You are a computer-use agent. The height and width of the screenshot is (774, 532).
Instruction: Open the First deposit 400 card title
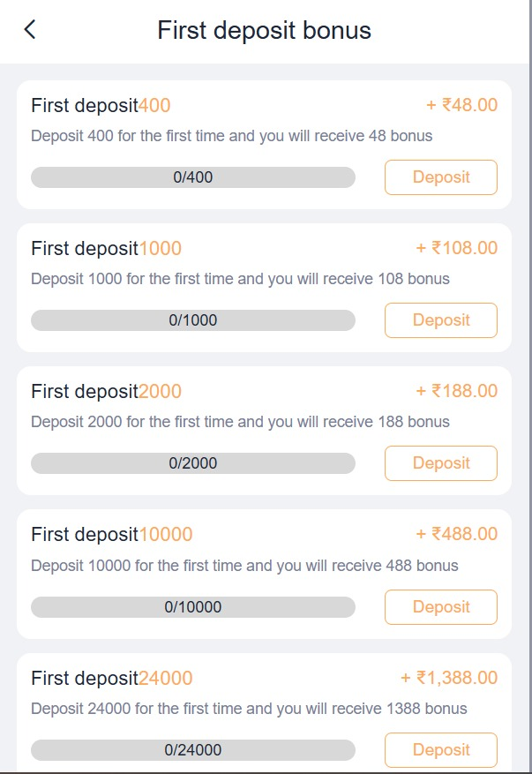[x=101, y=106]
